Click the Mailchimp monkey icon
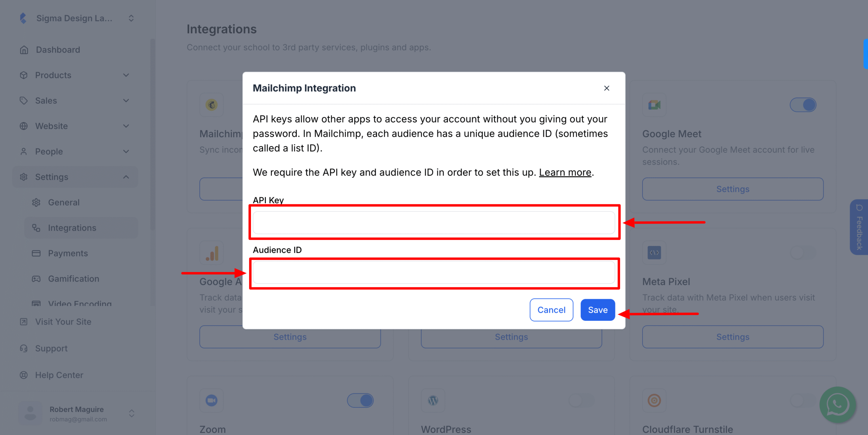868x435 pixels. [211, 105]
